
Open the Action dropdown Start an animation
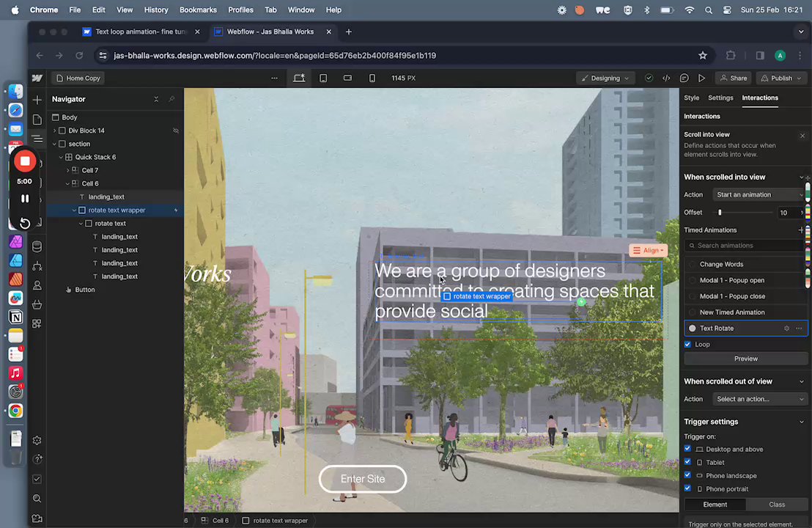point(760,195)
